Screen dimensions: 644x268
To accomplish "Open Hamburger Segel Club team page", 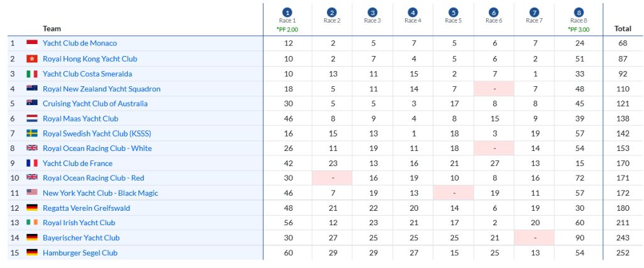I will pyautogui.click(x=80, y=253).
